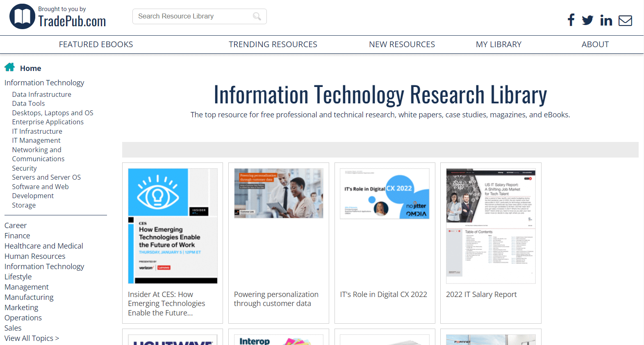644x345 pixels.
Task: Open the Featured eBooks menu
Action: pyautogui.click(x=96, y=44)
